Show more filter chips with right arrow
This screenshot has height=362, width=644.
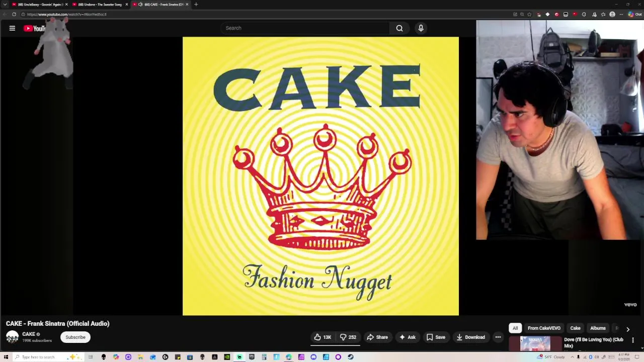[628, 329]
